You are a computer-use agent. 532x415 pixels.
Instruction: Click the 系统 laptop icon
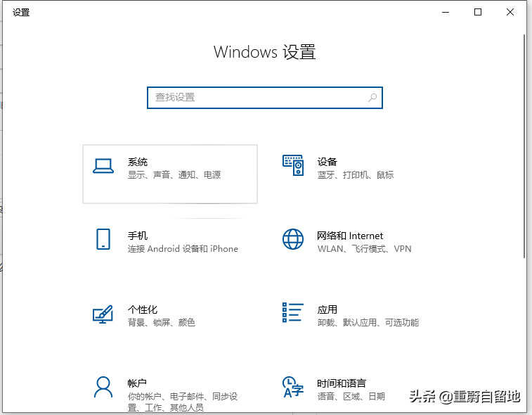tap(103, 166)
